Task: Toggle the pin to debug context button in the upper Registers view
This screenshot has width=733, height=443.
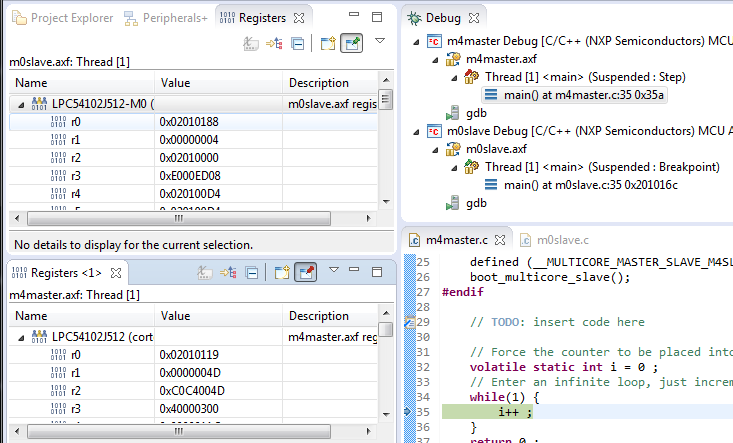Action: tap(351, 43)
